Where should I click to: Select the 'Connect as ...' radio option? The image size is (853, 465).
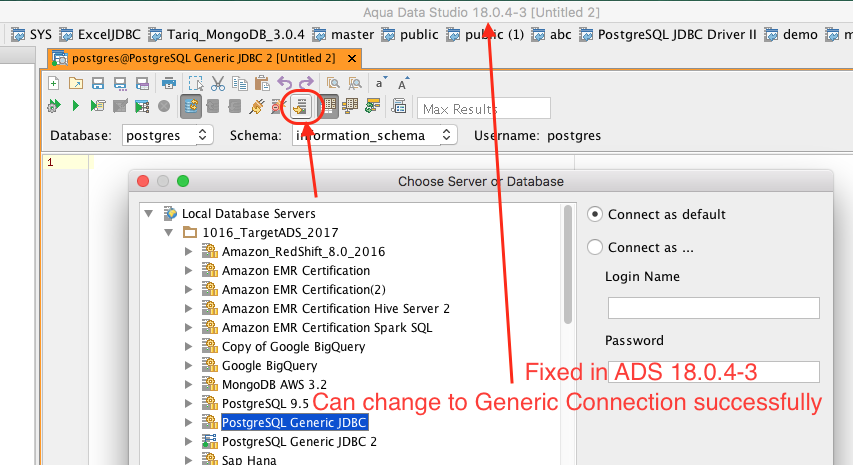pos(595,247)
